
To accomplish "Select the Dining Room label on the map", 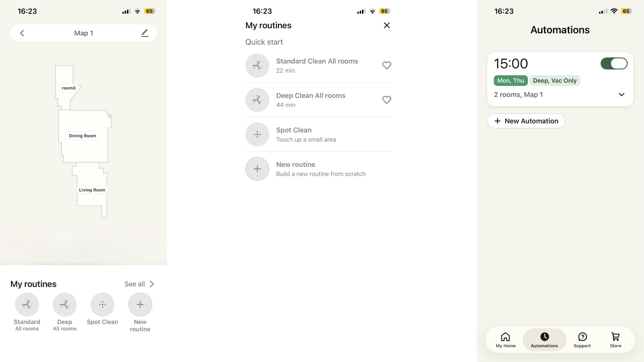I will [82, 136].
